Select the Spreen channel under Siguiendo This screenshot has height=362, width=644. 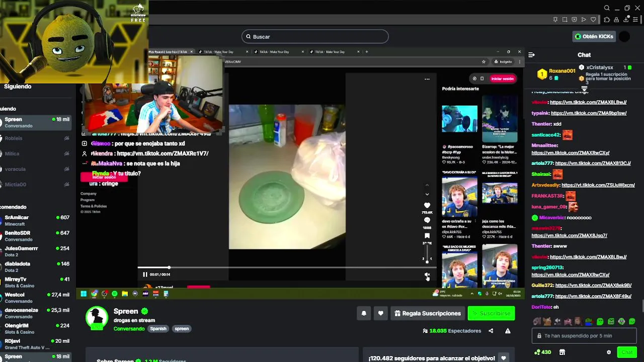tap(35, 122)
